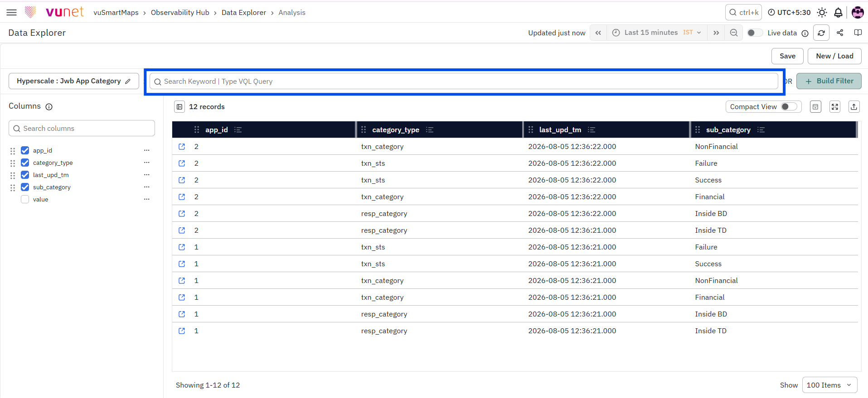This screenshot has width=868, height=398.
Task: Click the New / Load button
Action: [834, 56]
